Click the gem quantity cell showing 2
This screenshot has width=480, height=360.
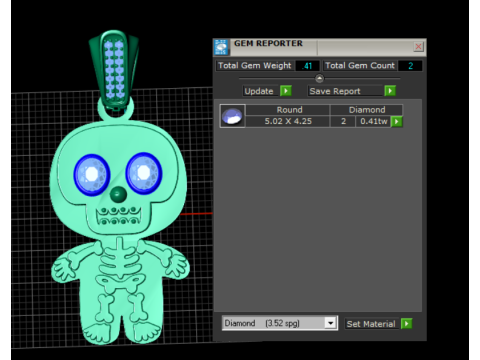pos(343,121)
